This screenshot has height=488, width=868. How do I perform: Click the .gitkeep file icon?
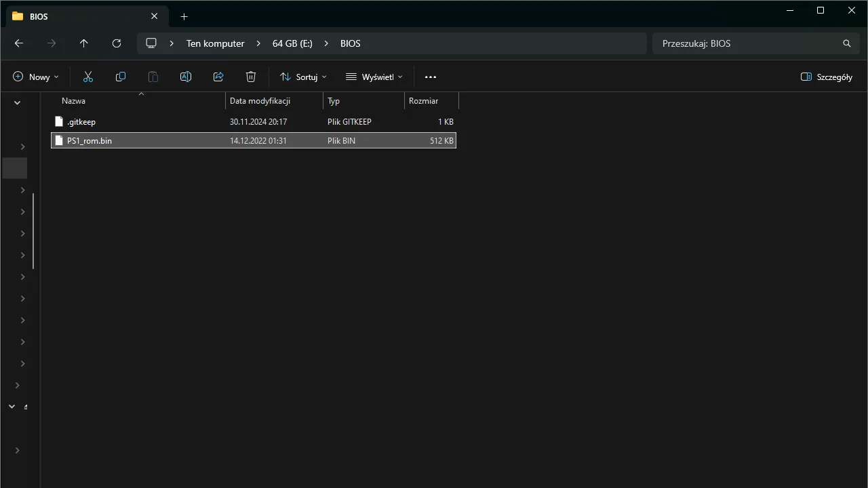coord(59,122)
